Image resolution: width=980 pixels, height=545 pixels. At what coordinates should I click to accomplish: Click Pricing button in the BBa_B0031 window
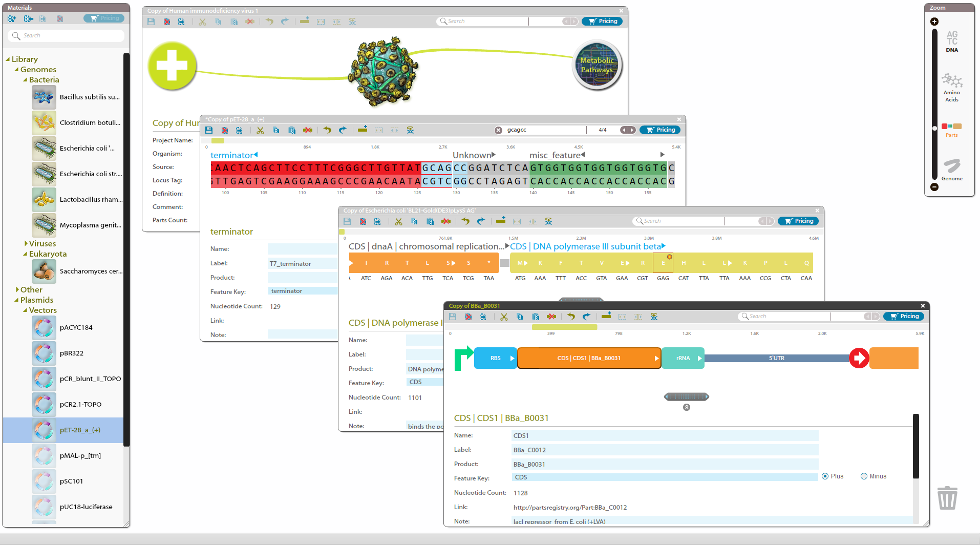pyautogui.click(x=904, y=317)
